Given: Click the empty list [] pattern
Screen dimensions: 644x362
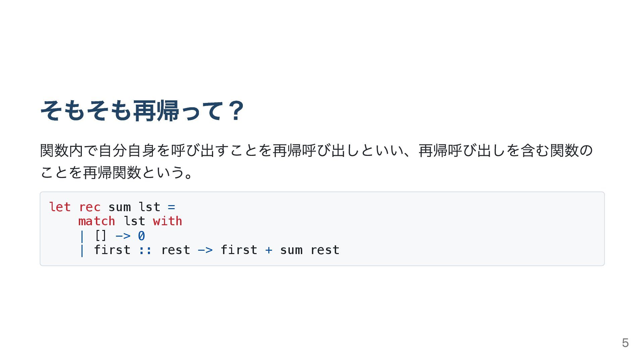Looking at the screenshot, I should pos(101,236).
